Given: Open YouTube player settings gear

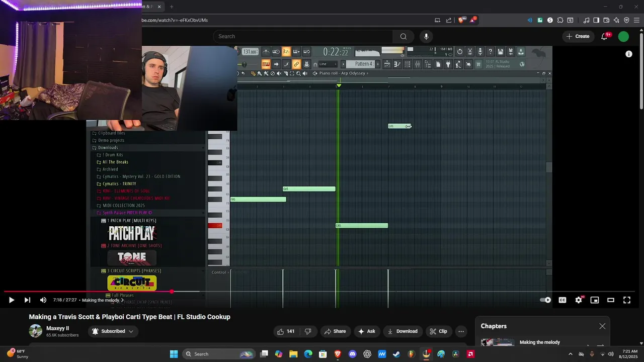Looking at the screenshot, I should 579,300.
